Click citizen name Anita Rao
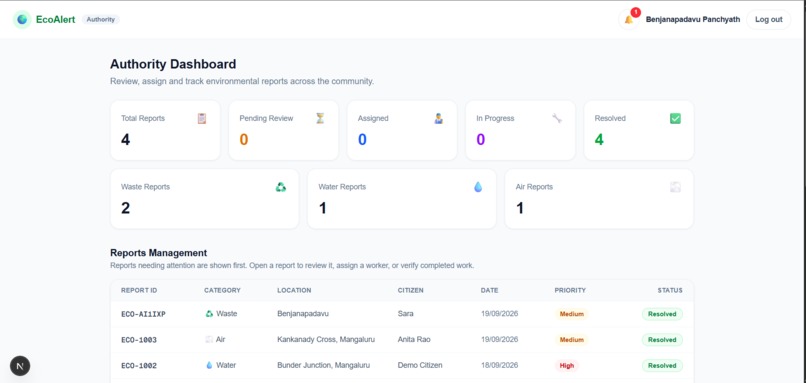Image resolution: width=806 pixels, height=383 pixels. 414,339
